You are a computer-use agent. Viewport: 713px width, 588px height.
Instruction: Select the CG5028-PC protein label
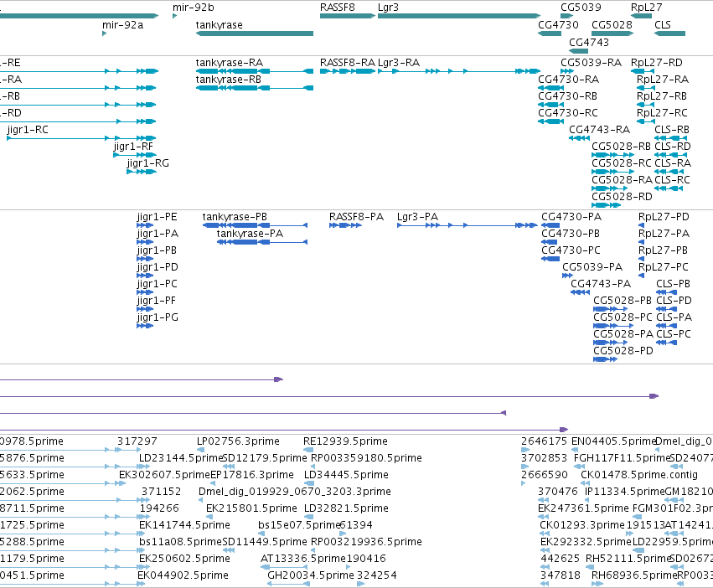pos(623,317)
